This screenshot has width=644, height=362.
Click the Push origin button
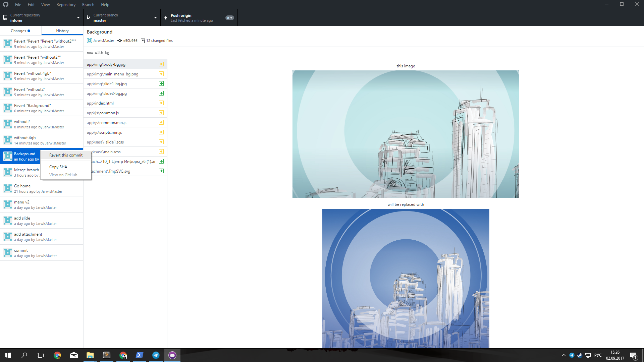(x=199, y=18)
